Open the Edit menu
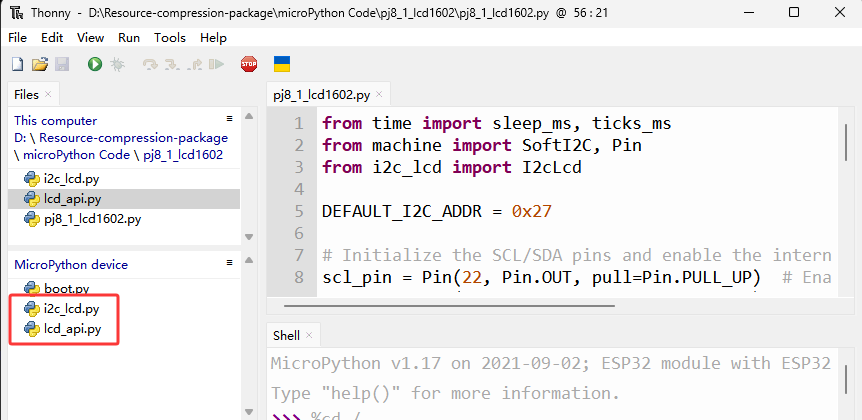The height and width of the screenshot is (420, 862). [52, 38]
